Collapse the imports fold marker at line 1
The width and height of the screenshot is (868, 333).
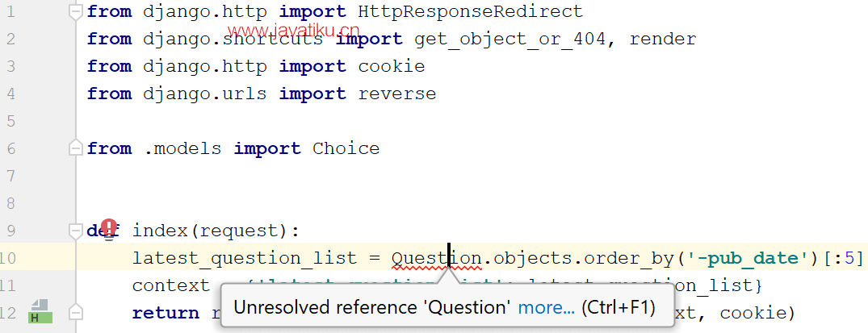click(75, 11)
